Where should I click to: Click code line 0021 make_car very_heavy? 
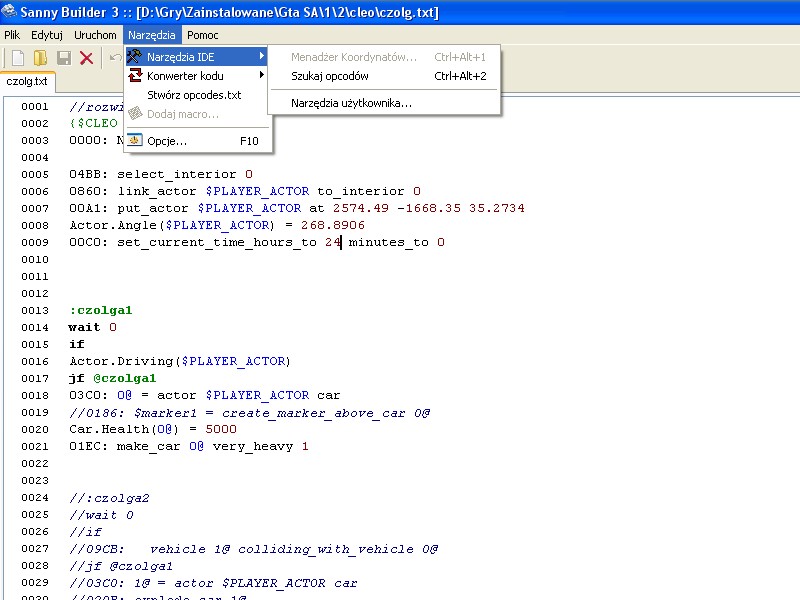coord(189,446)
